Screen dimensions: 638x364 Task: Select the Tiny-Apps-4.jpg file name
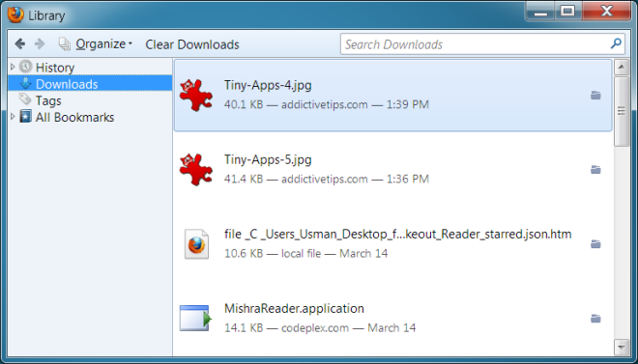tap(268, 86)
